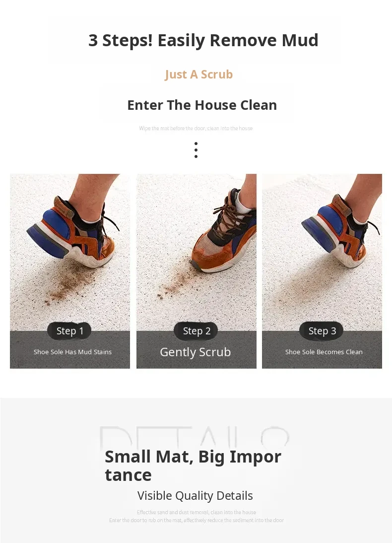The width and height of the screenshot is (392, 543).
Task: Click the Step 1 badge
Action: click(x=69, y=331)
